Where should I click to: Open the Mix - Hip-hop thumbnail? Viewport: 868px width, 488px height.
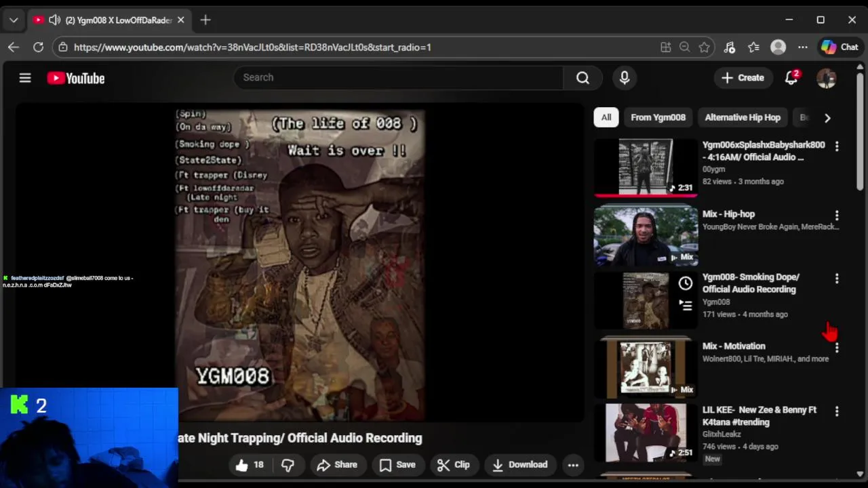646,235
